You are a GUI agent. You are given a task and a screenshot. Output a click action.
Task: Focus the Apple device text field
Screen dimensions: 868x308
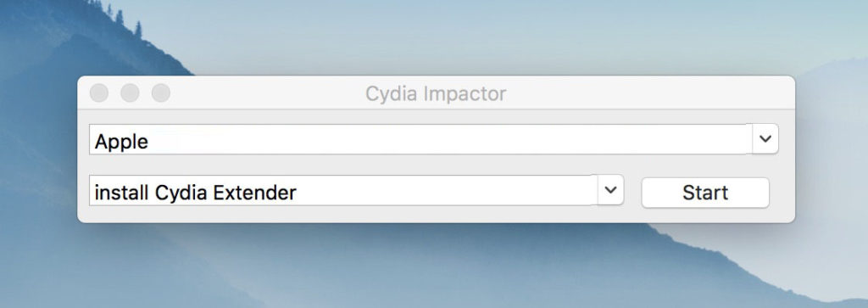pos(420,139)
